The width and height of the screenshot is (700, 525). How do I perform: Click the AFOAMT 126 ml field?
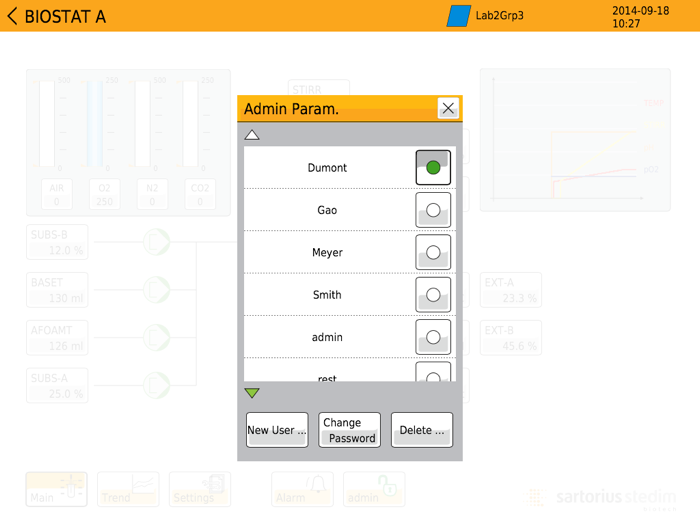tap(57, 338)
